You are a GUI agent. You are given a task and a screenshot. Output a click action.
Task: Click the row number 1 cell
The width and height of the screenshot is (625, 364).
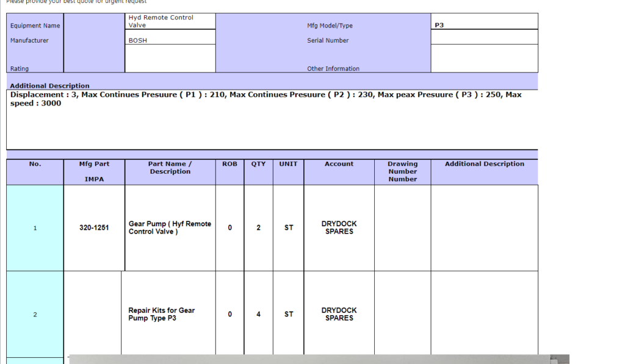[x=35, y=228]
